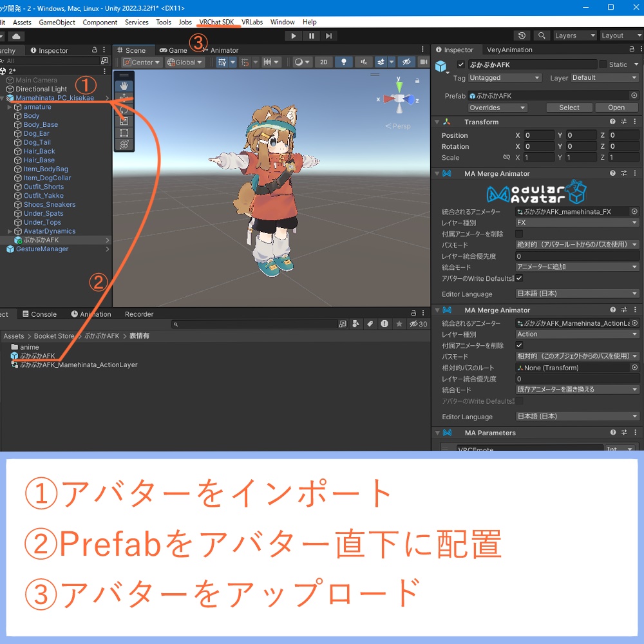644x644 pixels.
Task: Open the Tag dropdown showing Untagged
Action: [x=504, y=77]
